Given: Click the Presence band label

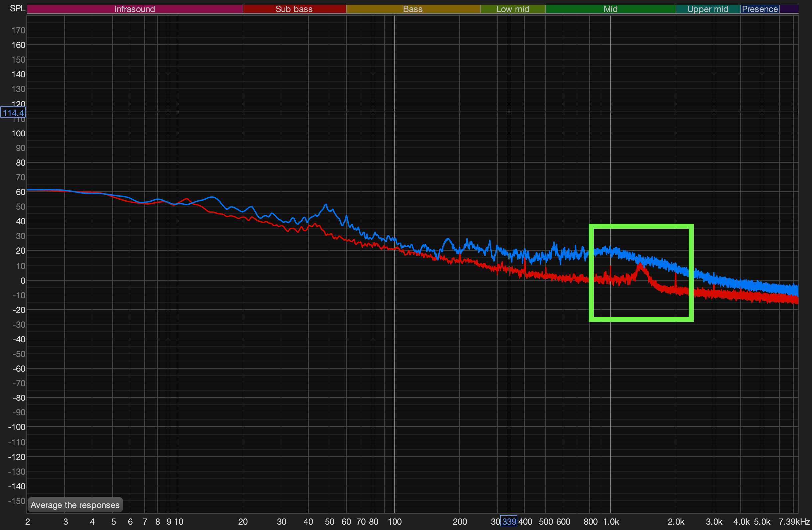Looking at the screenshot, I should pos(759,9).
